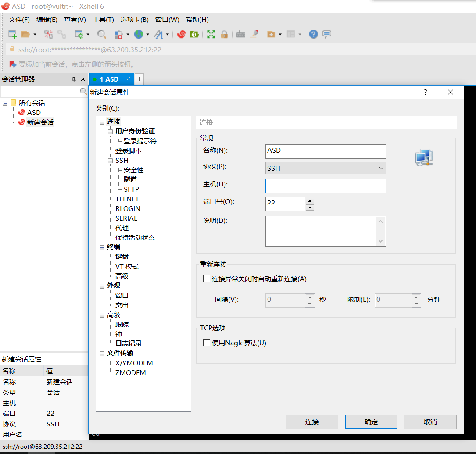Open the dropdown beside new folder icon

280,34
